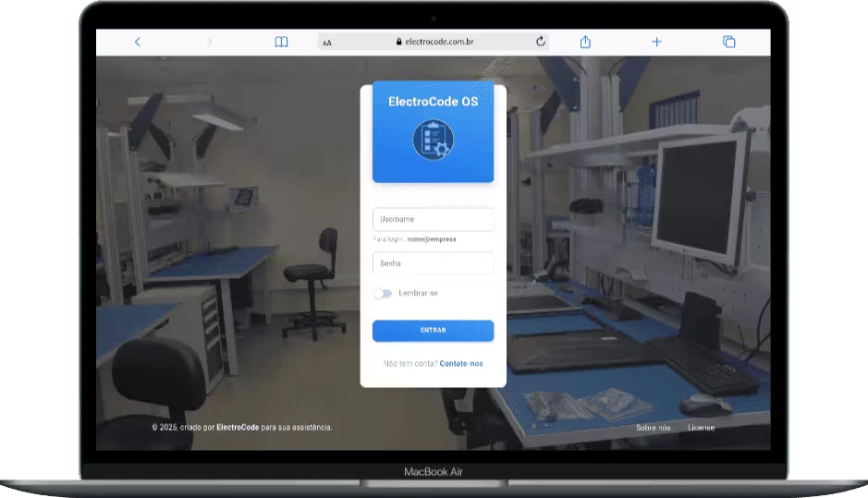Show the tabs overview icon
The width and height of the screenshot is (868, 498).
click(x=729, y=42)
